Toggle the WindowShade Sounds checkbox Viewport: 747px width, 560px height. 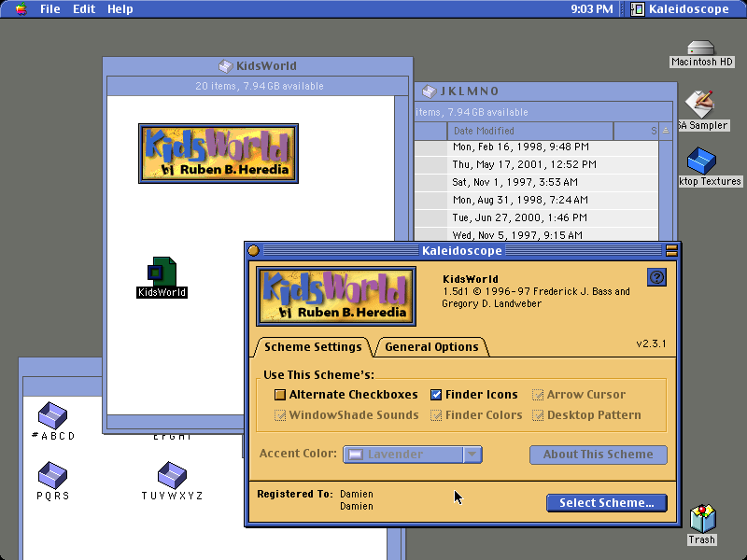coord(280,415)
